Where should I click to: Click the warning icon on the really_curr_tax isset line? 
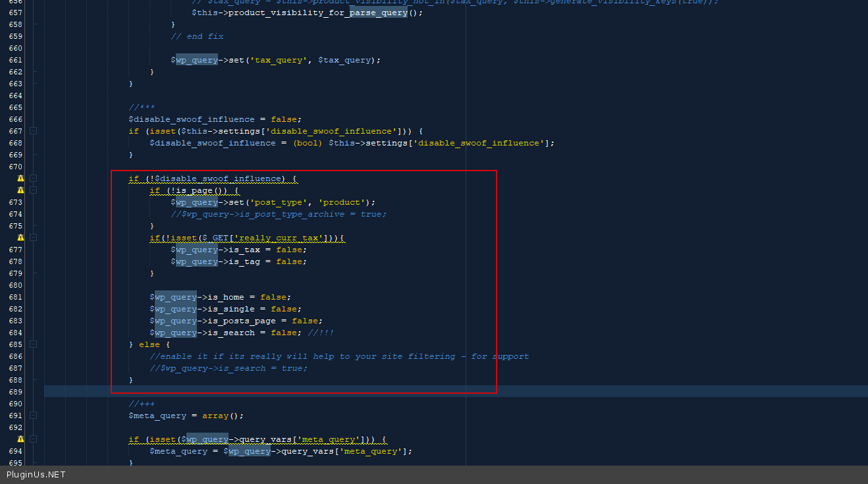point(20,238)
